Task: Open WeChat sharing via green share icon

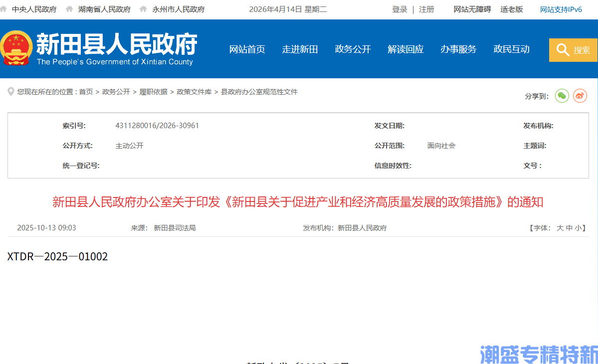Action: [562, 96]
